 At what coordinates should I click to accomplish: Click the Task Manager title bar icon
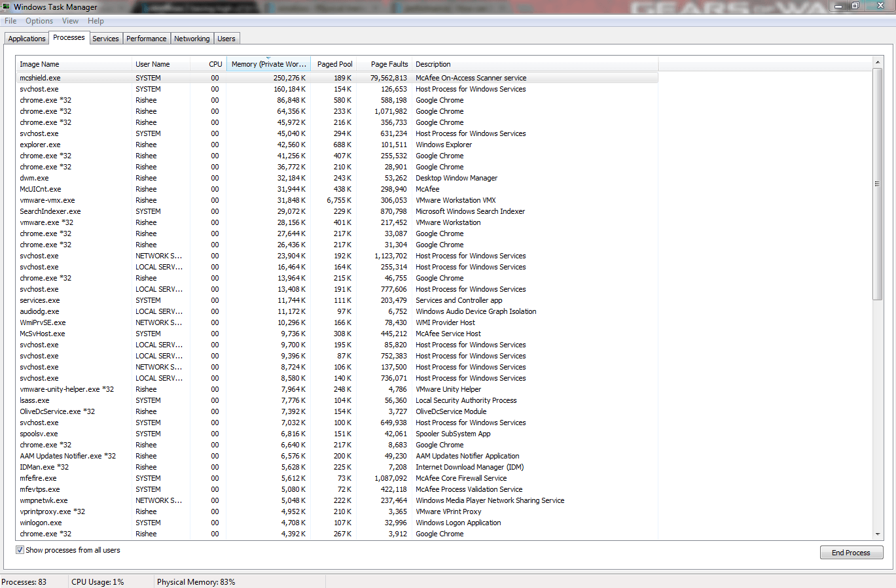pyautogui.click(x=7, y=7)
